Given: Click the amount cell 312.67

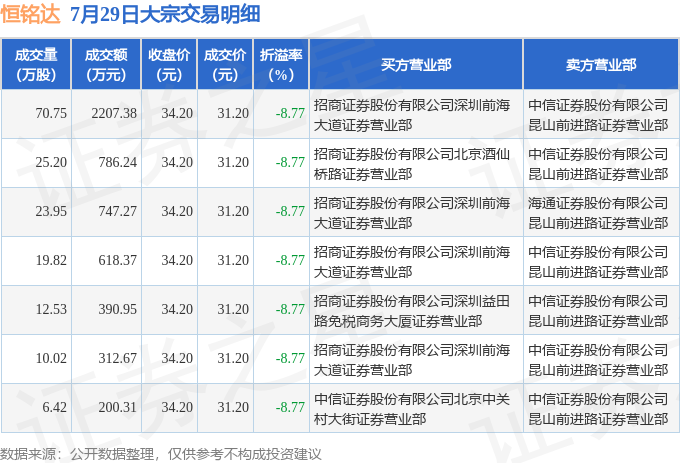Looking at the screenshot, I should [118, 359].
